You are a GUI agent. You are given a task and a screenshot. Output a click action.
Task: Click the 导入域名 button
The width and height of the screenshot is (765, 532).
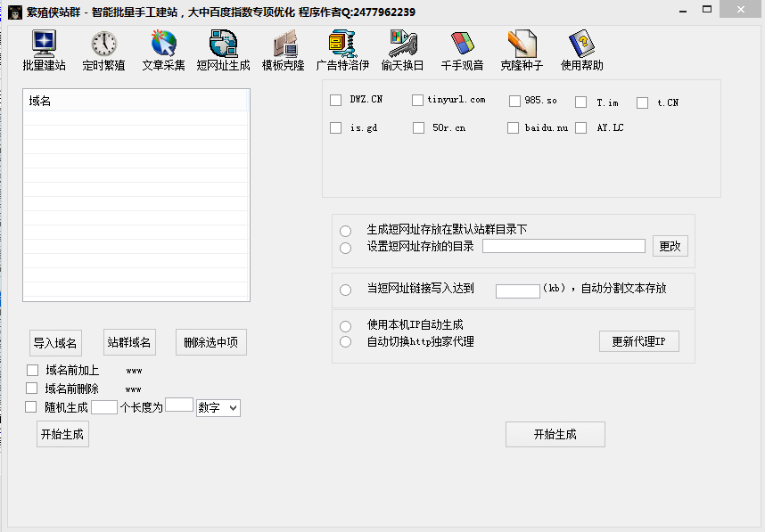coord(55,343)
